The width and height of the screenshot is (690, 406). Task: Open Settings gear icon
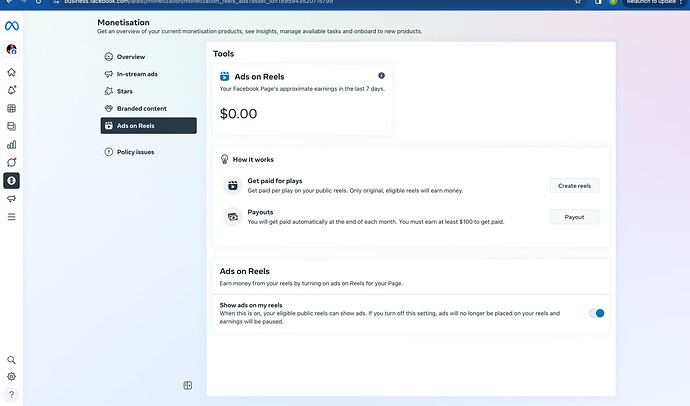(x=11, y=377)
